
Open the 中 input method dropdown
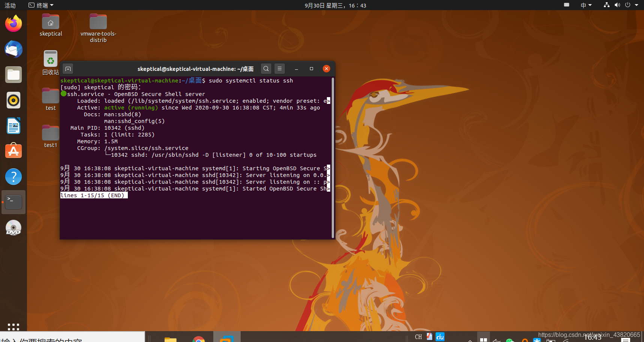[586, 5]
